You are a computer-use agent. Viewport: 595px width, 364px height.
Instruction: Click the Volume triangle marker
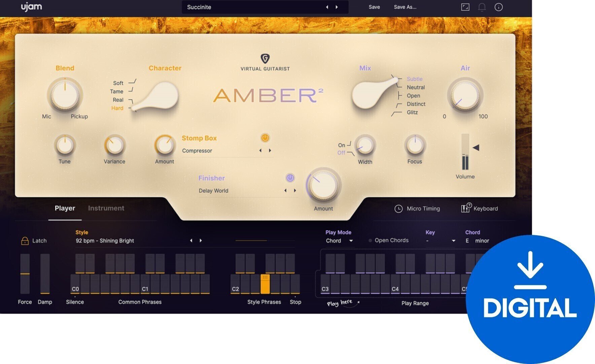coord(477,147)
